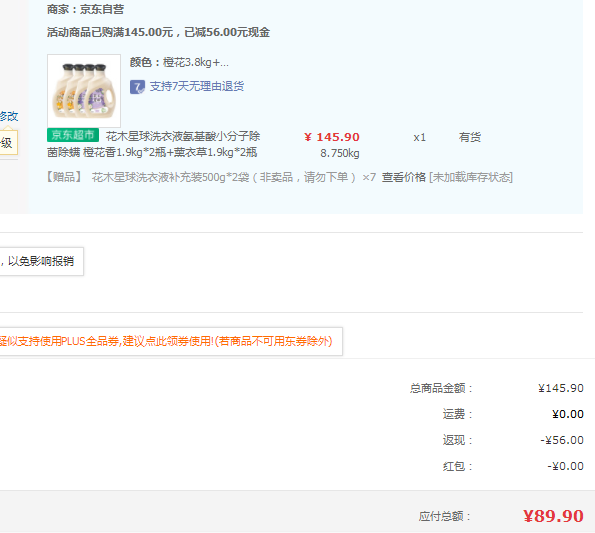Click the 返现 -¥56.00 amount
Viewport: 595px width, 533px height.
562,440
